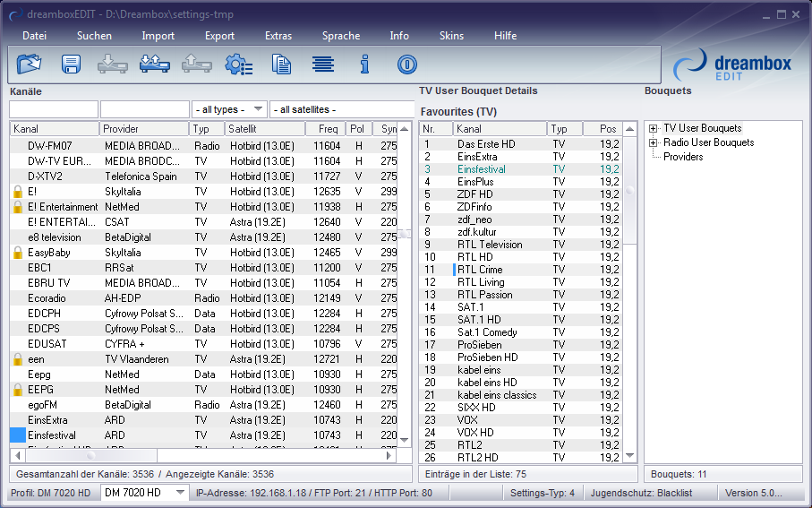Click the documents copy toolbar icon
812x508 pixels.
click(x=281, y=65)
